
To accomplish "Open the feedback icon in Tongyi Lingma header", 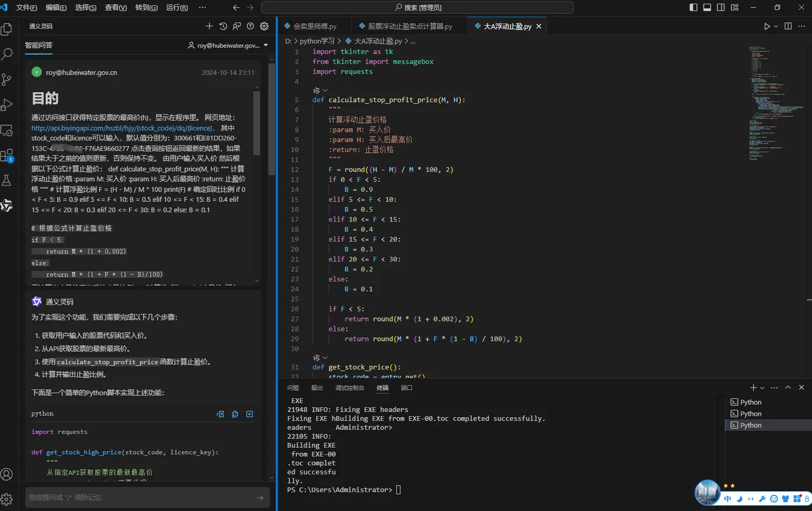I will click(x=237, y=26).
